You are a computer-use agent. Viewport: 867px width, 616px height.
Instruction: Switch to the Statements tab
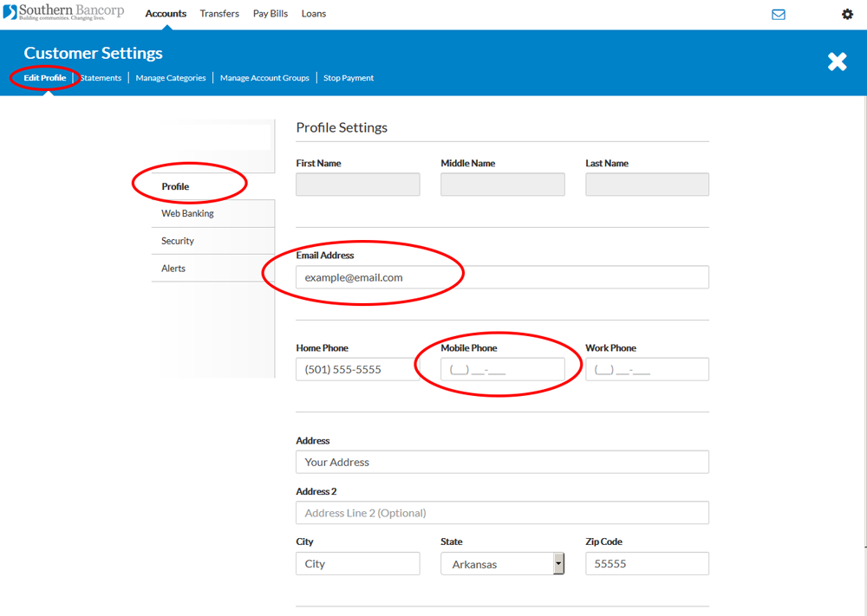coord(101,78)
